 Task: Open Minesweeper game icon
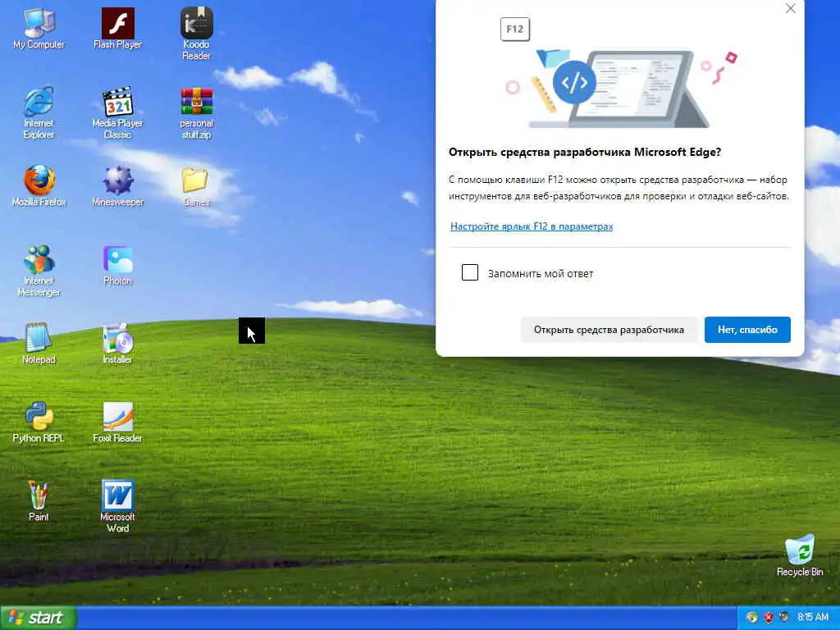(x=117, y=186)
